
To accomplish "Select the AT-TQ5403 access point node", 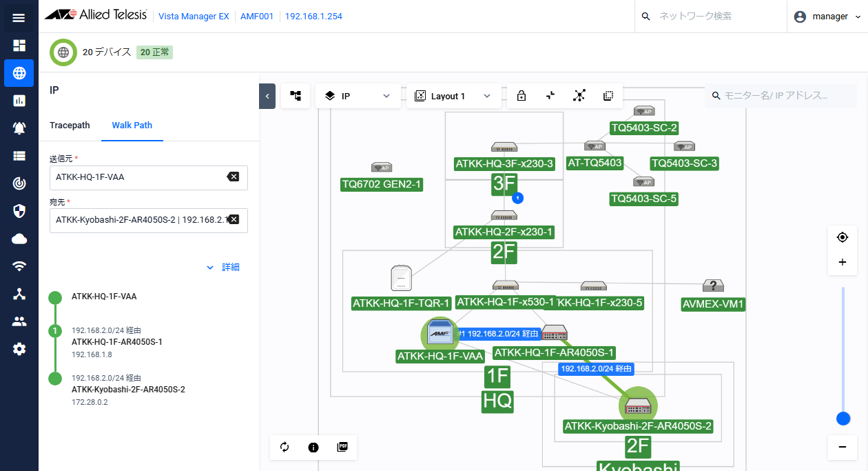I will point(595,146).
